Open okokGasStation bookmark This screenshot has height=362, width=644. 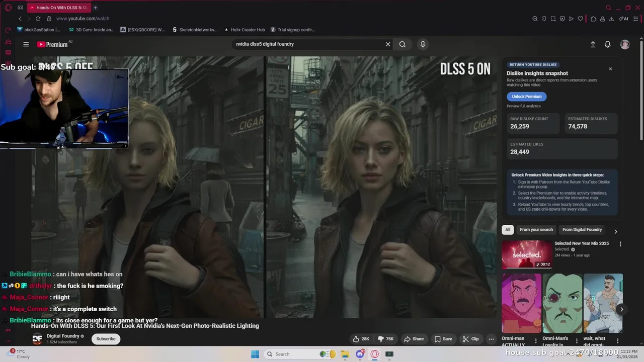click(x=39, y=30)
